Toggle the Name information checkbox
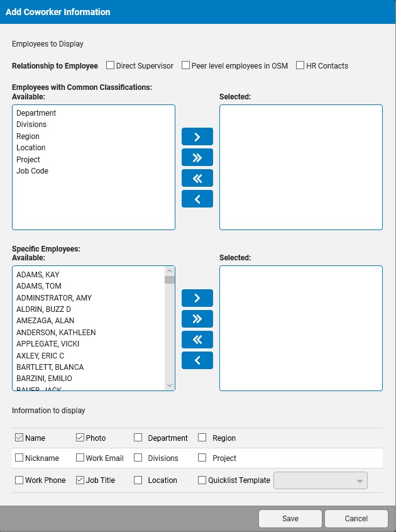Screen dimensions: 396x532 pyautogui.click(x=19, y=438)
